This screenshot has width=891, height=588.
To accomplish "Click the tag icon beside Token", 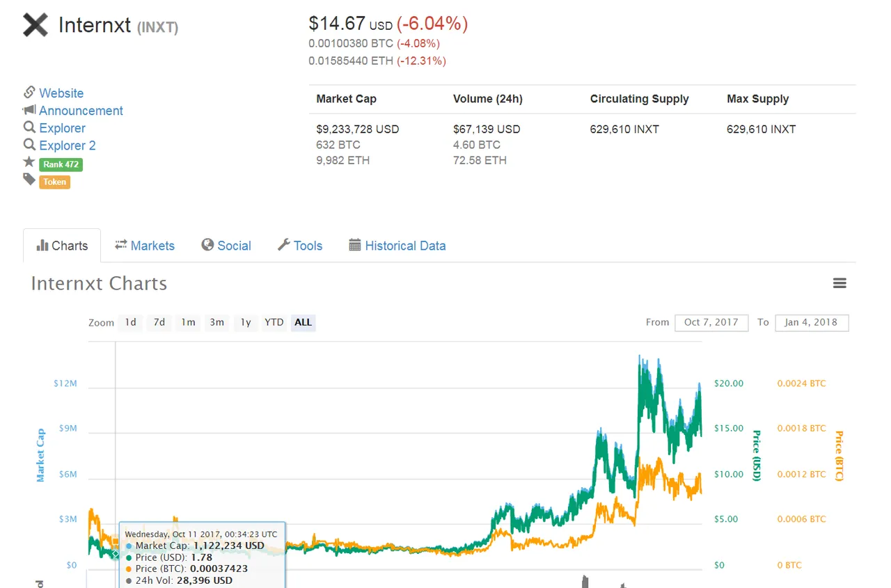I will pyautogui.click(x=29, y=180).
